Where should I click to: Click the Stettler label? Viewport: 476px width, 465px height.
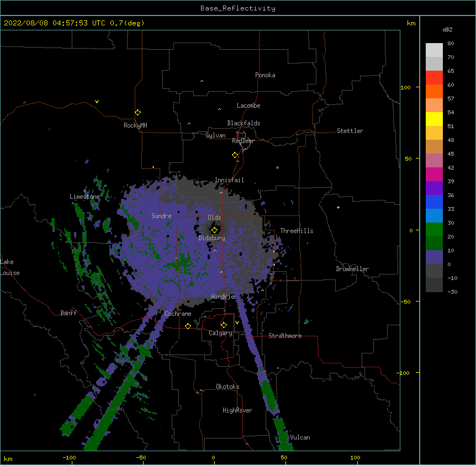(350, 131)
